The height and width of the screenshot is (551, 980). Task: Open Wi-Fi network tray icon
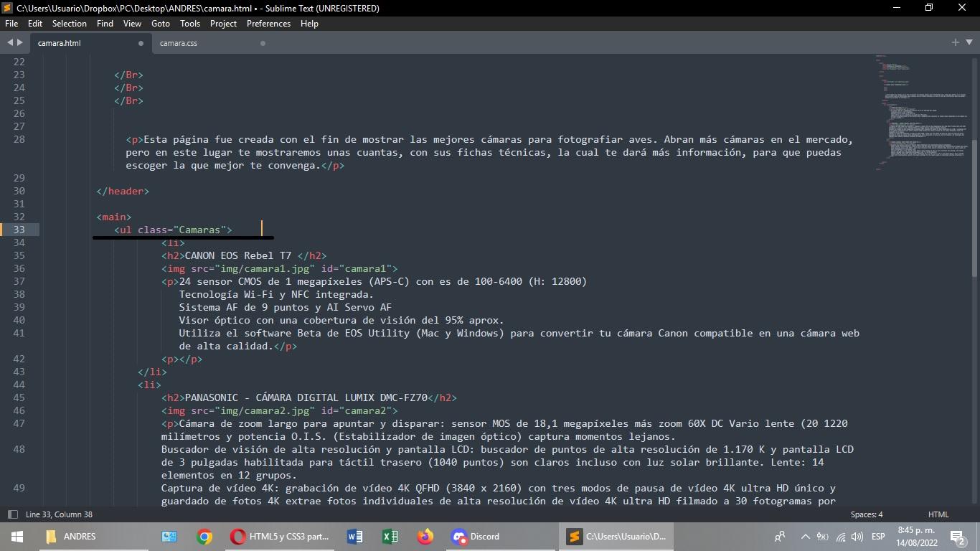[841, 537]
